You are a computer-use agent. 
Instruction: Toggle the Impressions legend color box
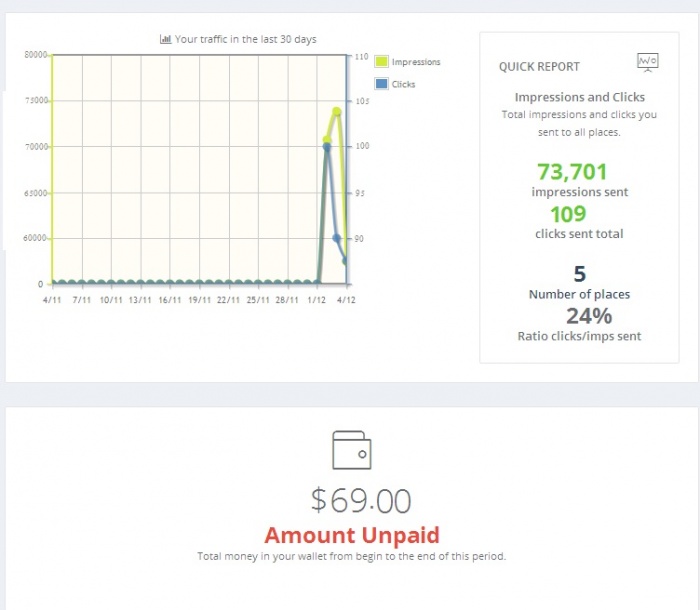tap(382, 62)
